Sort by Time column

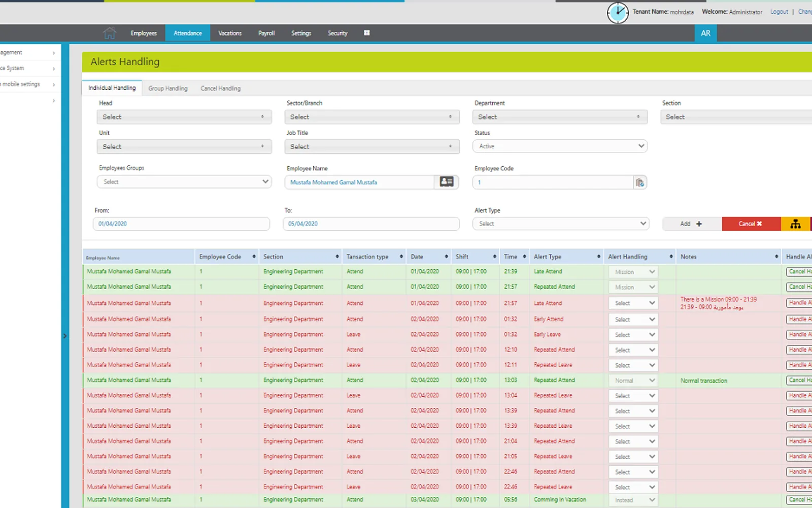click(x=515, y=257)
